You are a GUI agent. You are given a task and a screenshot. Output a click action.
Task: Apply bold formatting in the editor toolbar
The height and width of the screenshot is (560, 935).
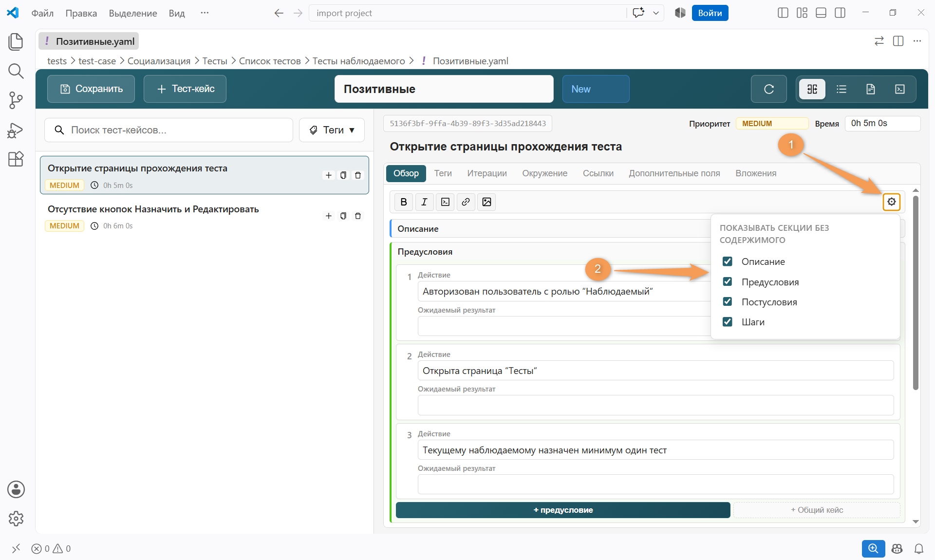(403, 202)
